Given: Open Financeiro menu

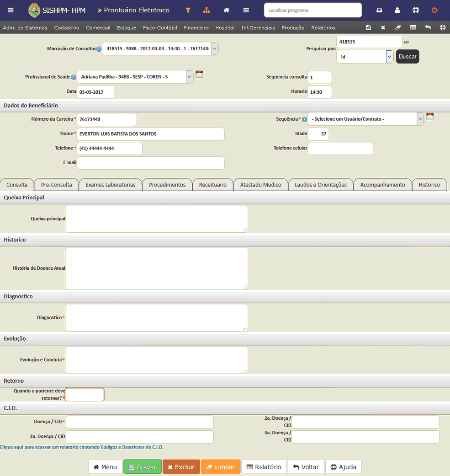Looking at the screenshot, I should click(x=196, y=27).
